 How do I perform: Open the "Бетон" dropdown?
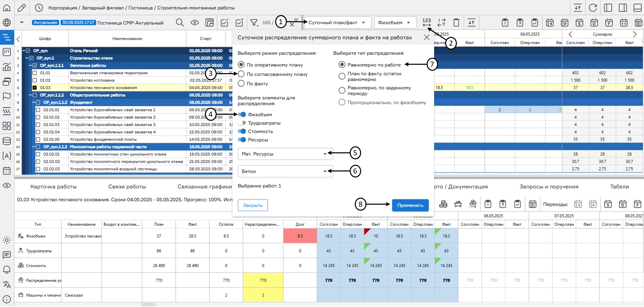pos(285,171)
